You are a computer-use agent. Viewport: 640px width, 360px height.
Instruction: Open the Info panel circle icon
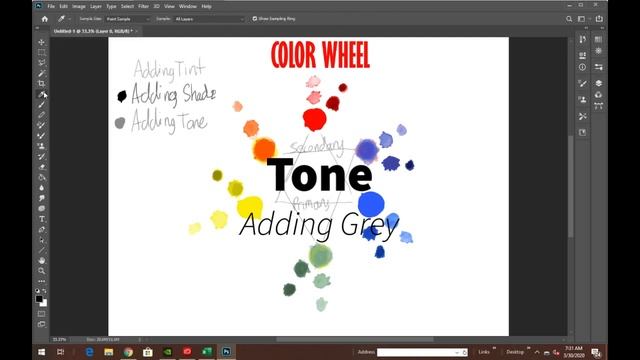tap(582, 67)
